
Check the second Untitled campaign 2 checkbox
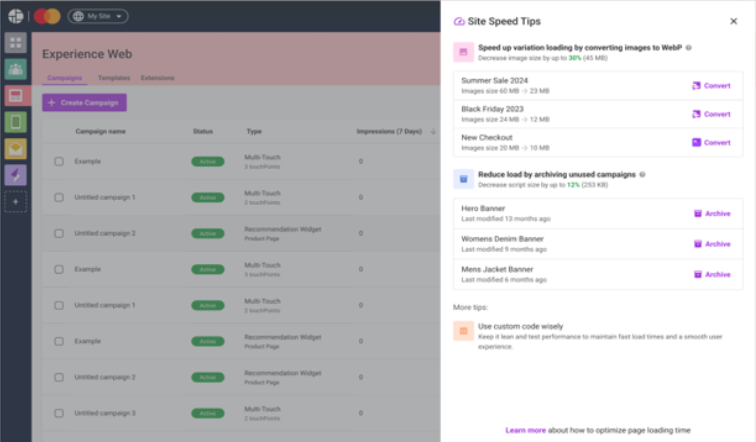click(x=59, y=377)
